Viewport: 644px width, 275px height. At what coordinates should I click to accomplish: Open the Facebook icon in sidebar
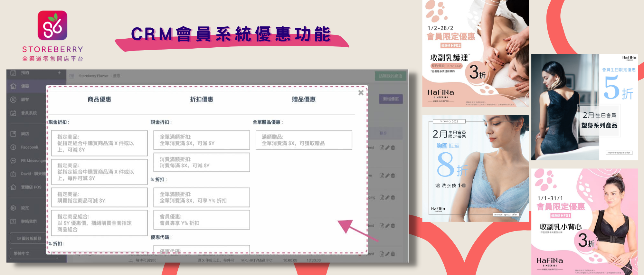(13, 147)
